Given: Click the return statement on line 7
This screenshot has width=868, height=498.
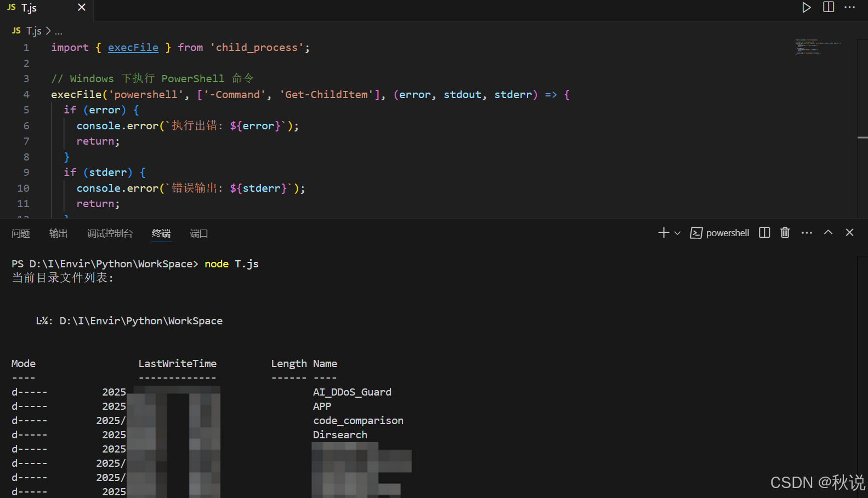Looking at the screenshot, I should 98,141.
